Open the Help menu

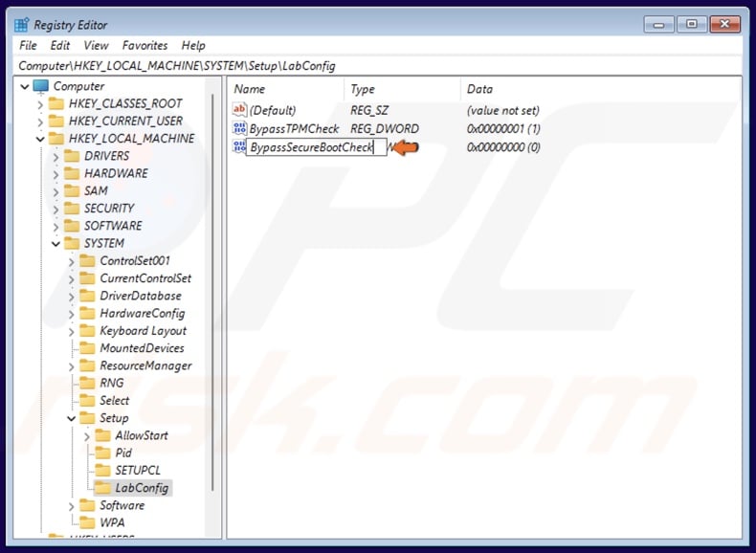[193, 45]
